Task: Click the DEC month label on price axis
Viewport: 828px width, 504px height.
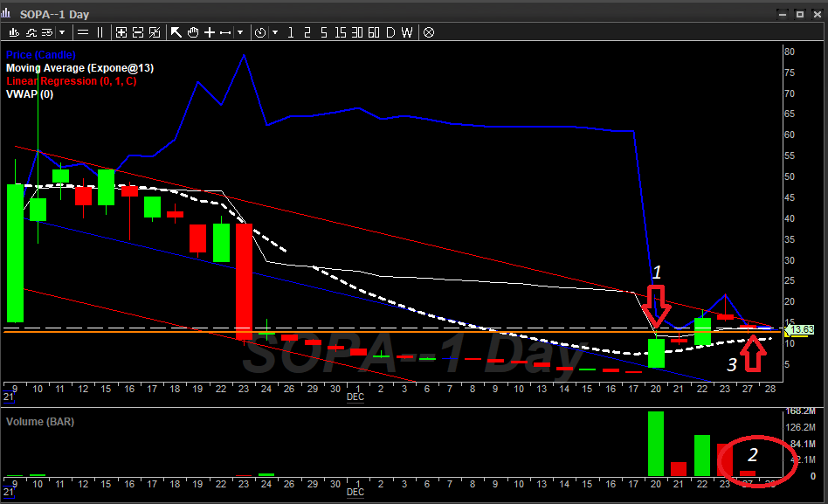Action: (x=355, y=397)
